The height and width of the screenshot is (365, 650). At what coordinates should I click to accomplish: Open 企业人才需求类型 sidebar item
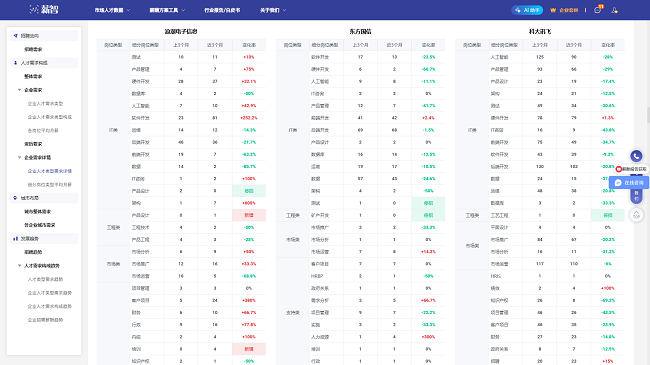[45, 103]
